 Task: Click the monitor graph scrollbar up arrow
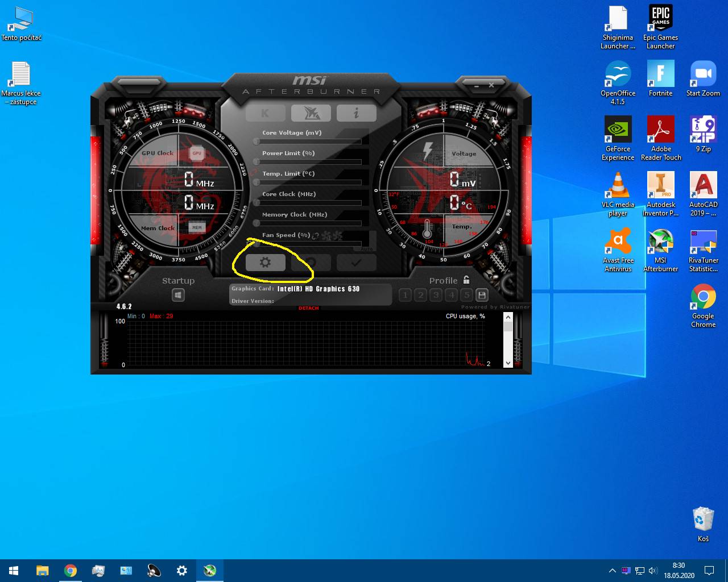point(508,317)
